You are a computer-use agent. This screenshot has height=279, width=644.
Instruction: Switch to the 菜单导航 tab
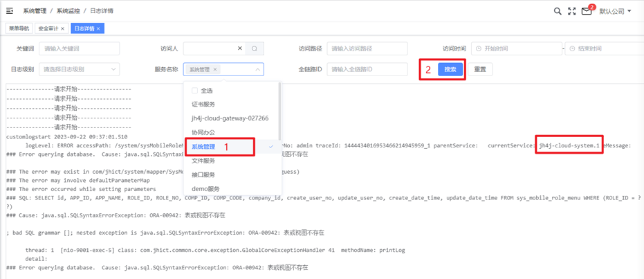tap(19, 29)
